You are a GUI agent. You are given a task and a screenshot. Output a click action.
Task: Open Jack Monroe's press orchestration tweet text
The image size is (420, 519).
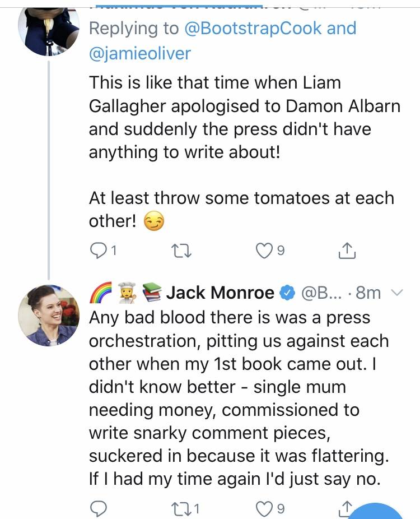pyautogui.click(x=239, y=398)
